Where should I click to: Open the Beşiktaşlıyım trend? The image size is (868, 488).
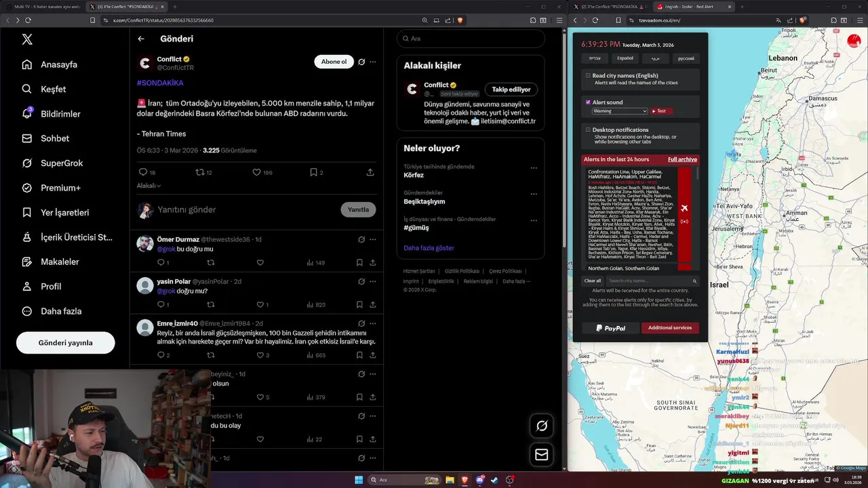click(425, 201)
